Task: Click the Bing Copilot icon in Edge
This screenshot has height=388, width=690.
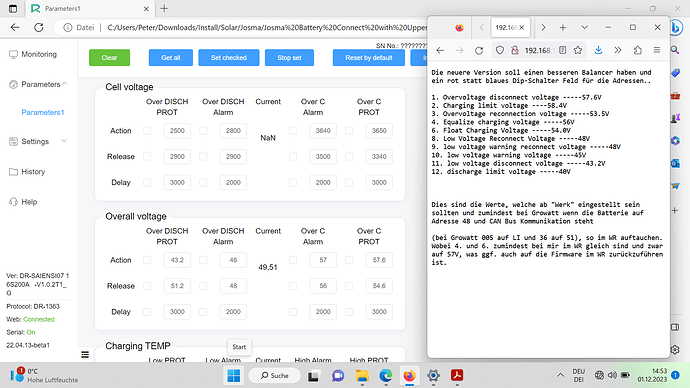Action: [676, 28]
